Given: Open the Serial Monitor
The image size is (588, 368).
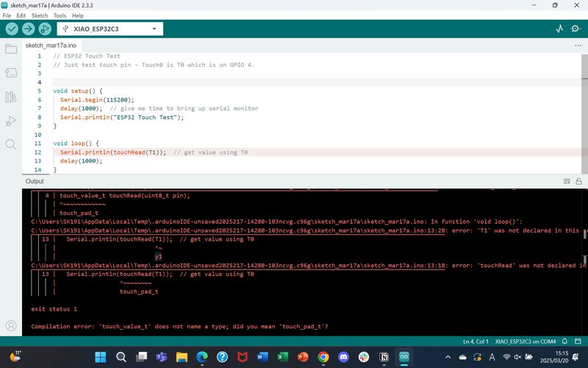Looking at the screenshot, I should [x=576, y=29].
